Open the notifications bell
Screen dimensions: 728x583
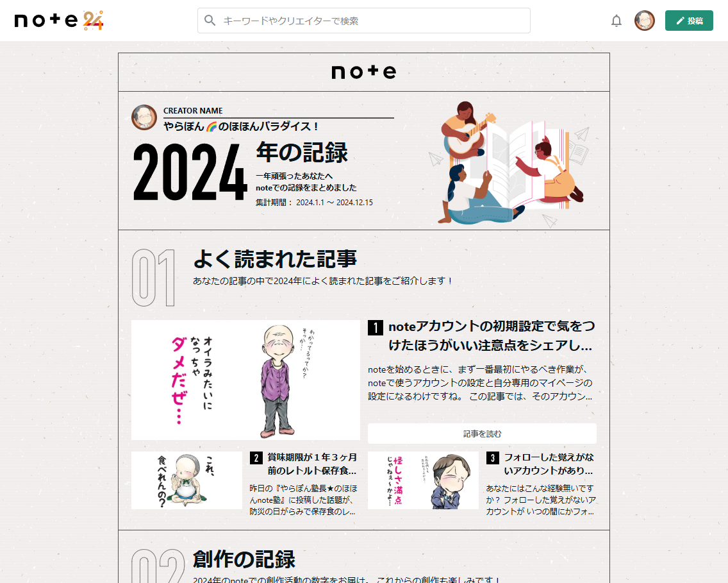[x=616, y=21]
